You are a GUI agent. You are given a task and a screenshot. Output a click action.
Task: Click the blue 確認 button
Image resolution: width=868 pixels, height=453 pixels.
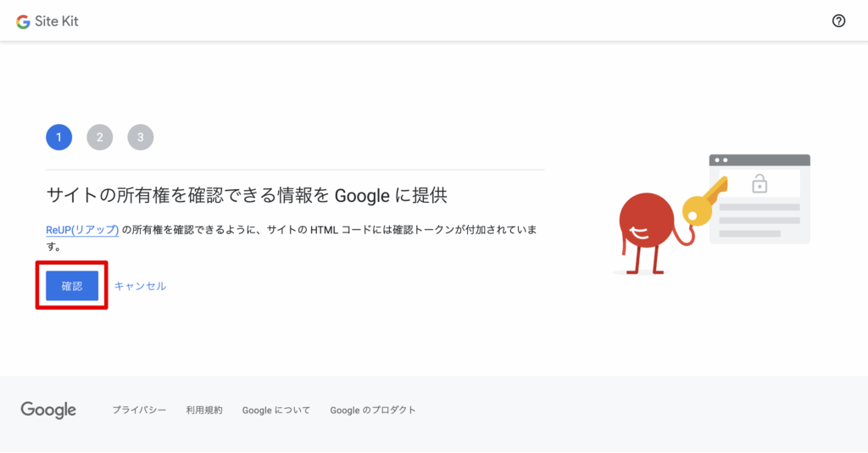(x=72, y=286)
